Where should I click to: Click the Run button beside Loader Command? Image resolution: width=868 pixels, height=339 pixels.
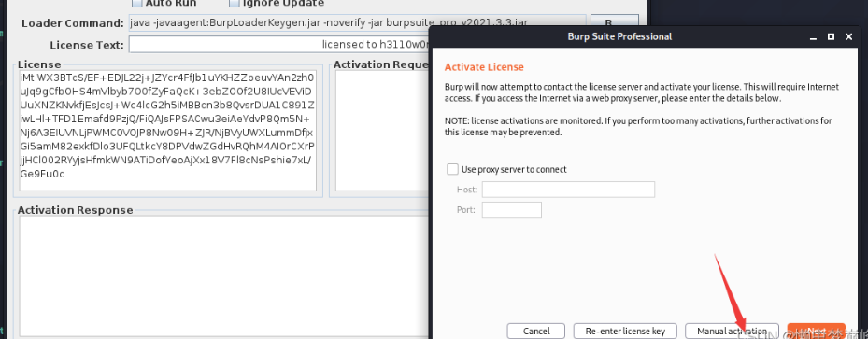615,23
